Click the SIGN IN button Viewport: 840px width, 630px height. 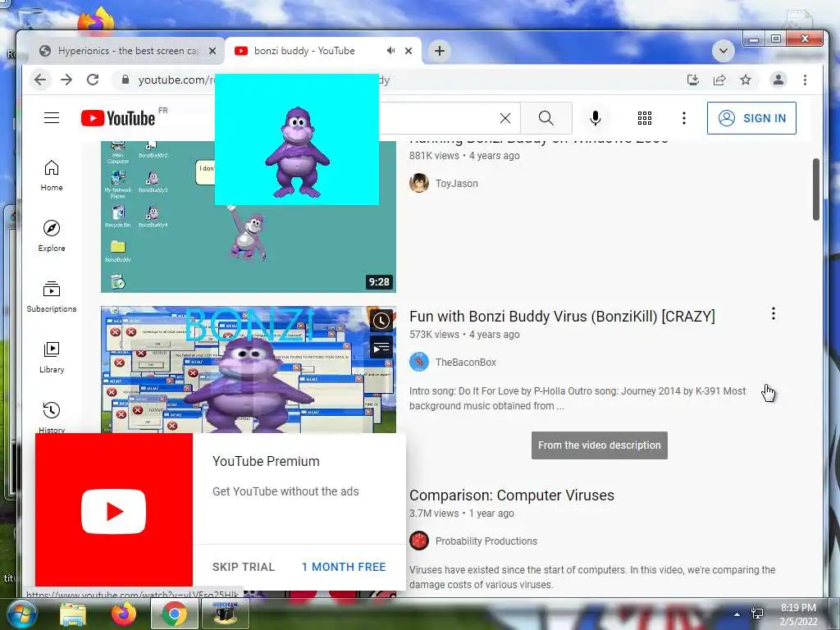tap(751, 118)
